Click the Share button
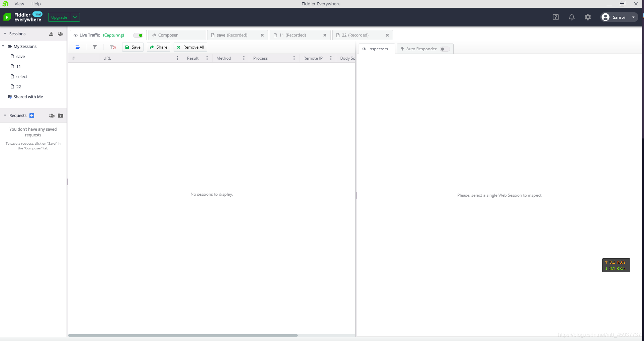The width and height of the screenshot is (644, 341). pos(159,47)
